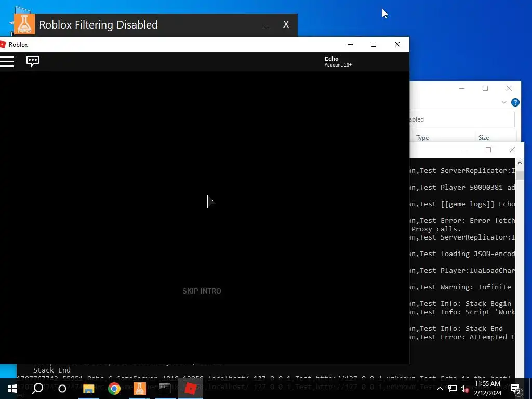This screenshot has height=399, width=532.
Task: Click SKIP INTRO in the Roblox game
Action: [202, 291]
